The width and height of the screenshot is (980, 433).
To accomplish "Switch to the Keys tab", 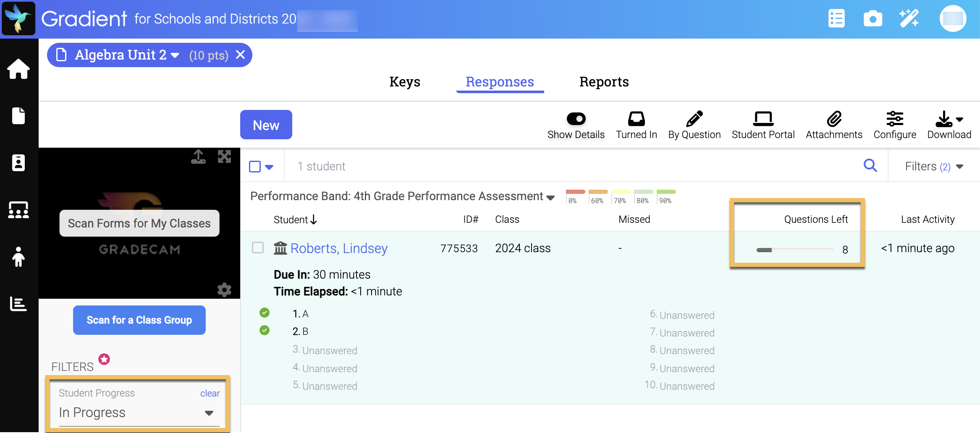I will click(405, 82).
